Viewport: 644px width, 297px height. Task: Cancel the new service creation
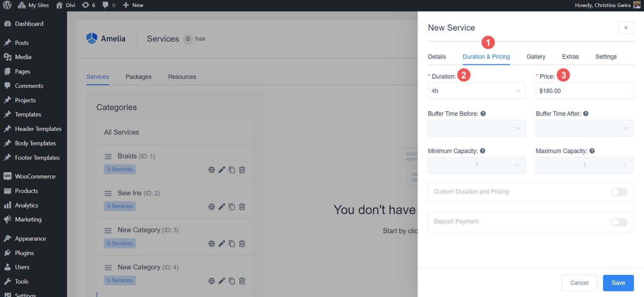click(579, 283)
